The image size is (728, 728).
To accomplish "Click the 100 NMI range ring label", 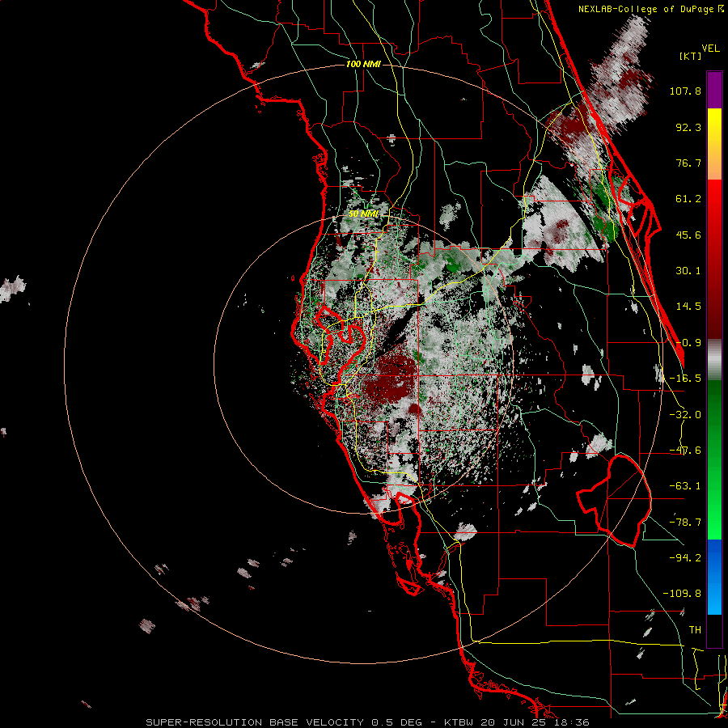I will pyautogui.click(x=363, y=64).
